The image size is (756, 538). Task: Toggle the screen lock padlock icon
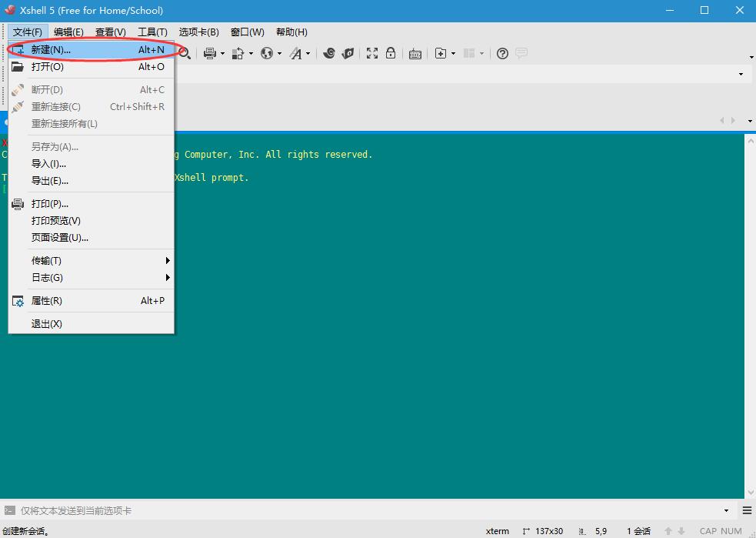coord(391,53)
